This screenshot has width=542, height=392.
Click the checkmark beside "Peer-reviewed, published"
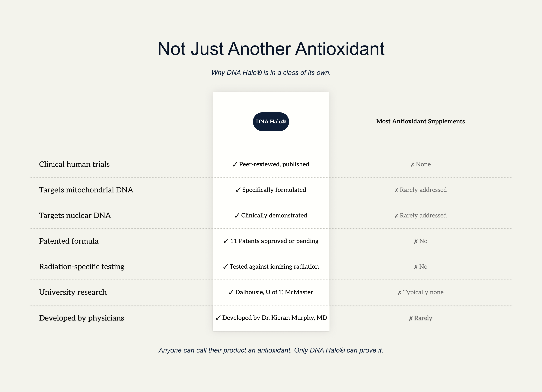tap(235, 164)
